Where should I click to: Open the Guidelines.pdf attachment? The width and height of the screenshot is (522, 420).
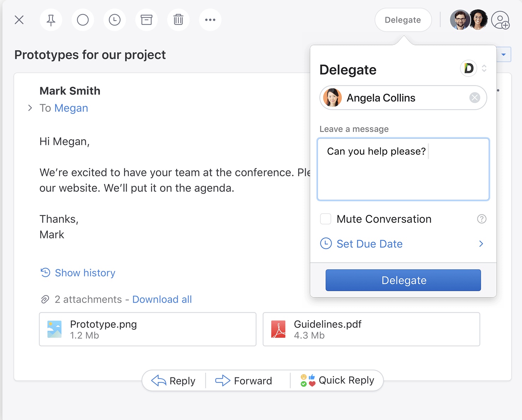pos(371,329)
